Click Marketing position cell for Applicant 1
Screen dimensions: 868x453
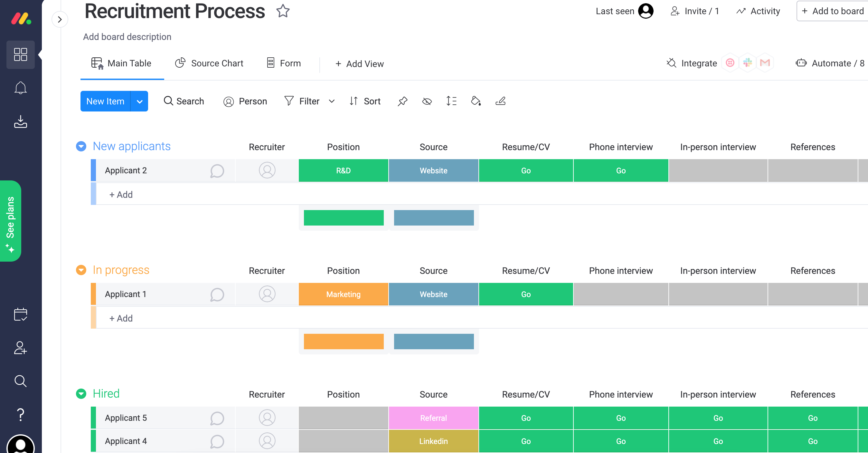pyautogui.click(x=343, y=294)
